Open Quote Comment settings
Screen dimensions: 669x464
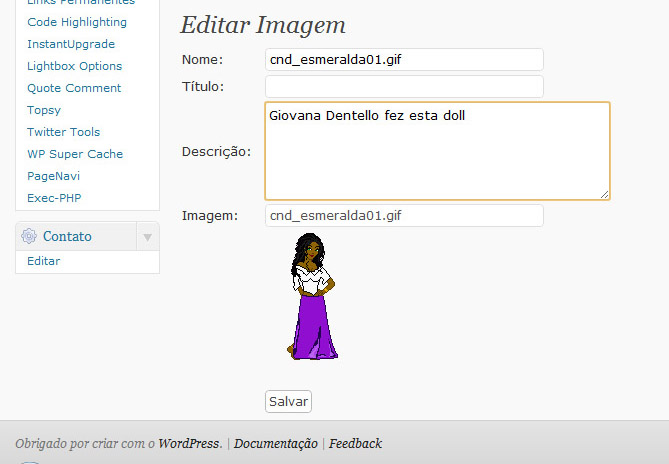(x=74, y=88)
